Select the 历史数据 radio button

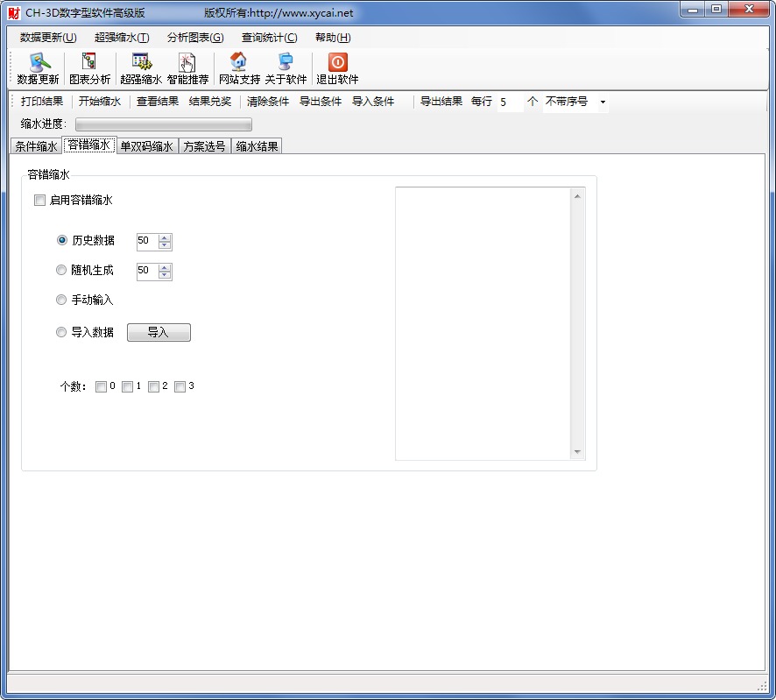pos(61,240)
